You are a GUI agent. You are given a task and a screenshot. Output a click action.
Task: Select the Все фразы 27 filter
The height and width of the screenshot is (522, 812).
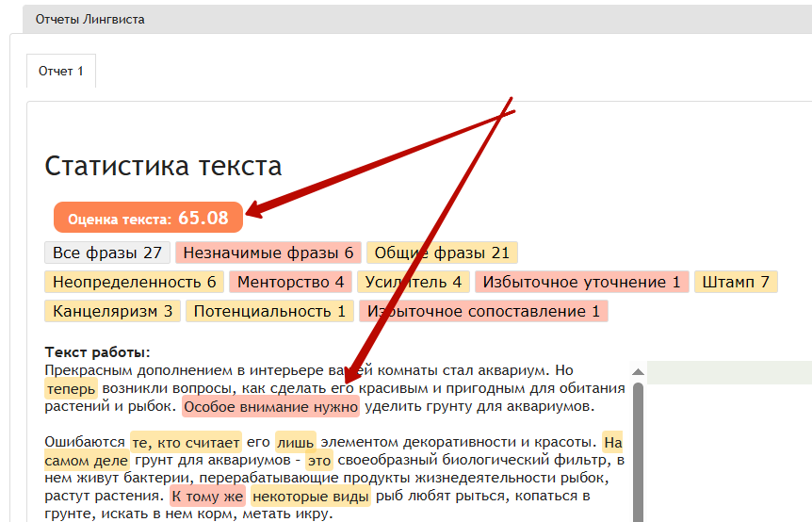pyautogui.click(x=107, y=253)
